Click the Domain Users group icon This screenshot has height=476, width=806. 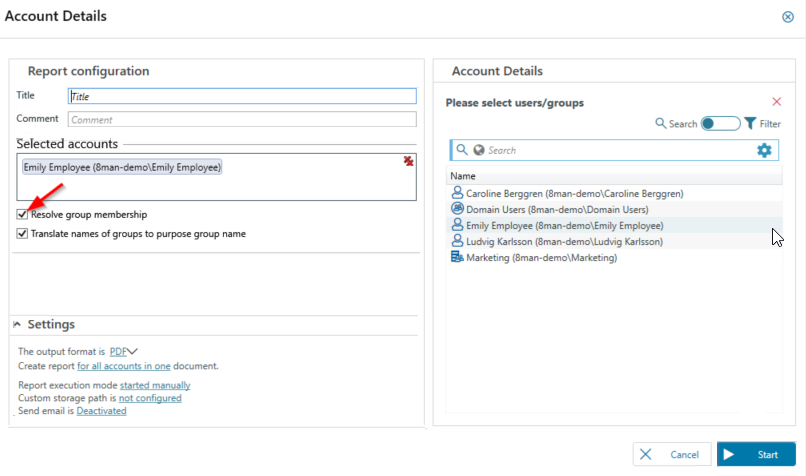coord(458,210)
